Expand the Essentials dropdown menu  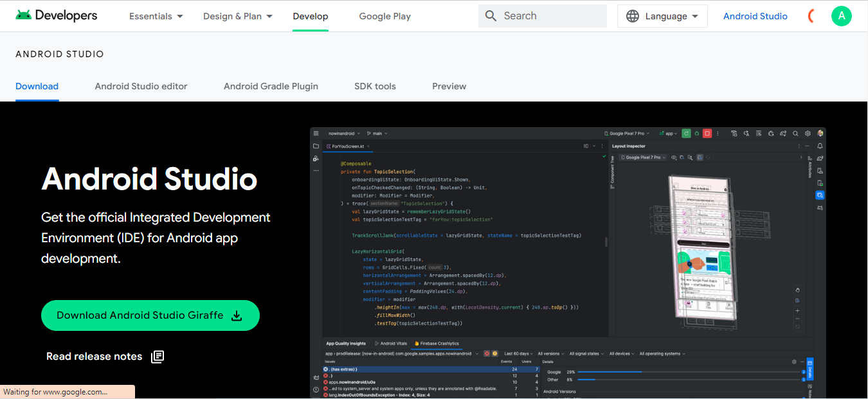click(156, 16)
